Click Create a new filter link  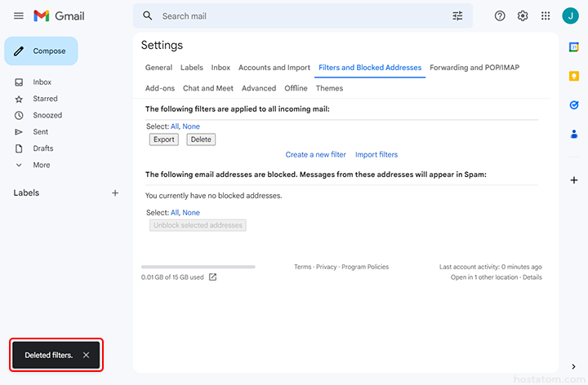pyautogui.click(x=315, y=154)
